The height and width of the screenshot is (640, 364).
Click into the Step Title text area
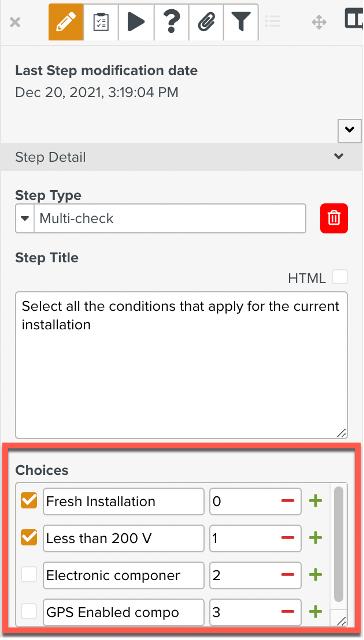click(x=181, y=365)
